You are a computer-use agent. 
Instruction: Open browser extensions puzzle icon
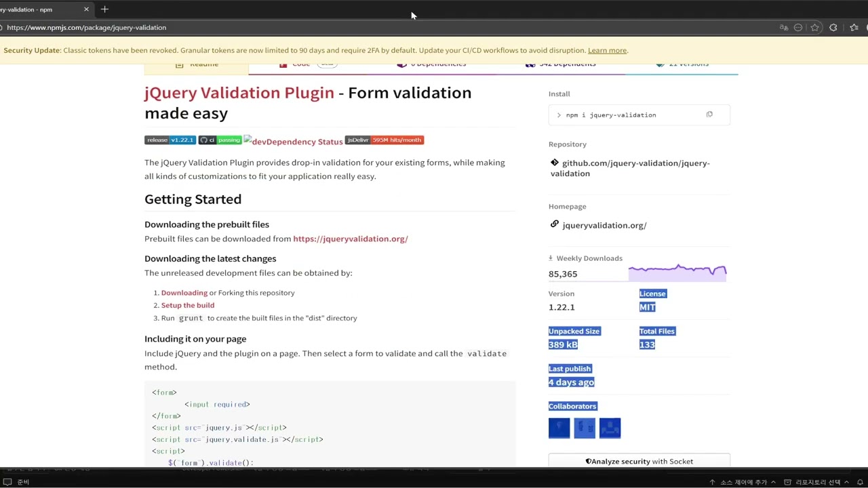[x=833, y=28]
